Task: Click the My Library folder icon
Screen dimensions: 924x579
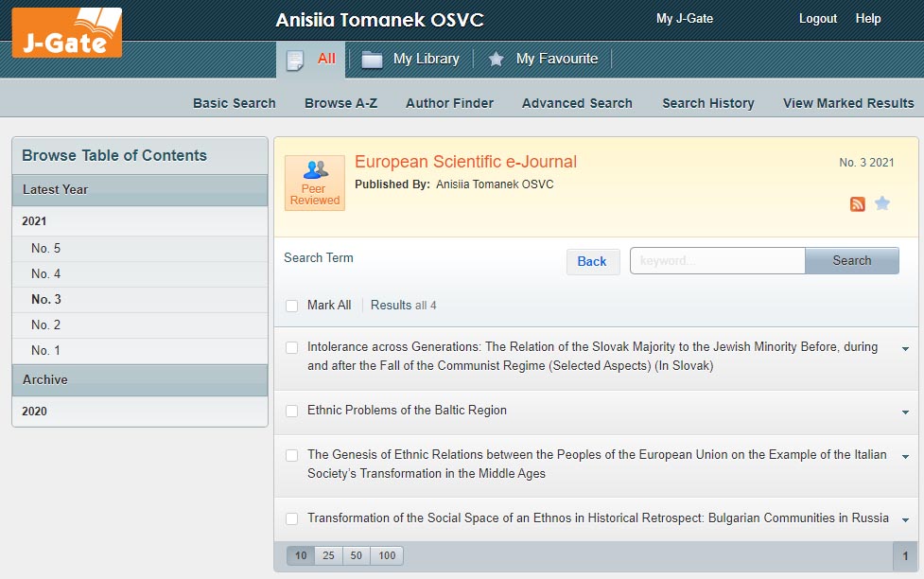Action: pyautogui.click(x=373, y=60)
